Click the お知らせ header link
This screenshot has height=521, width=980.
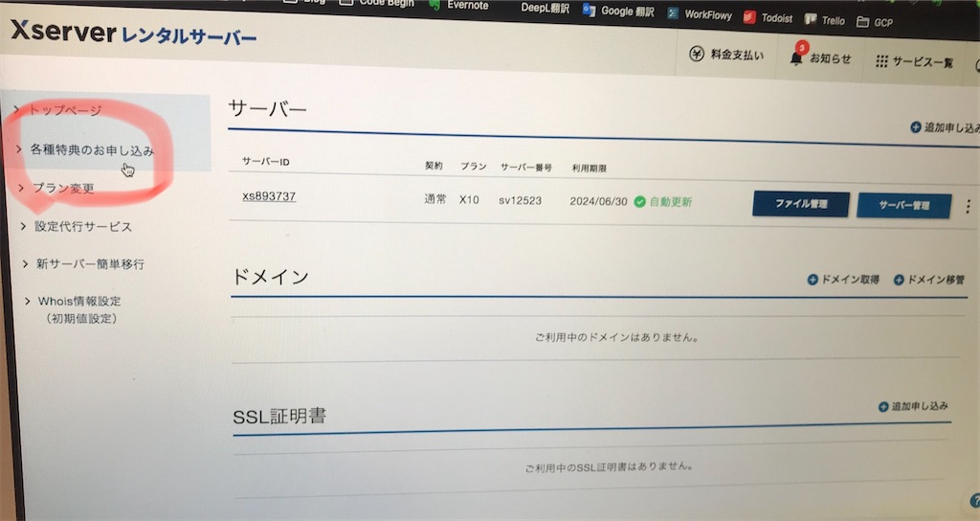830,58
